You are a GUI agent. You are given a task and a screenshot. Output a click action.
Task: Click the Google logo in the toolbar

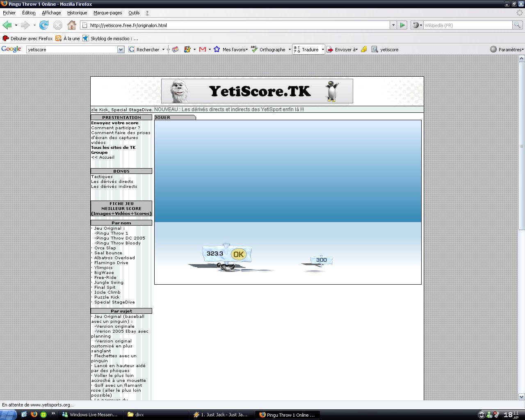tap(11, 49)
